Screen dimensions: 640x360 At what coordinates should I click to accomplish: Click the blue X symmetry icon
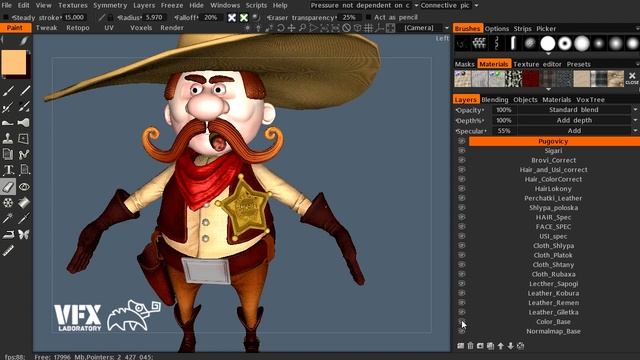tap(232, 18)
